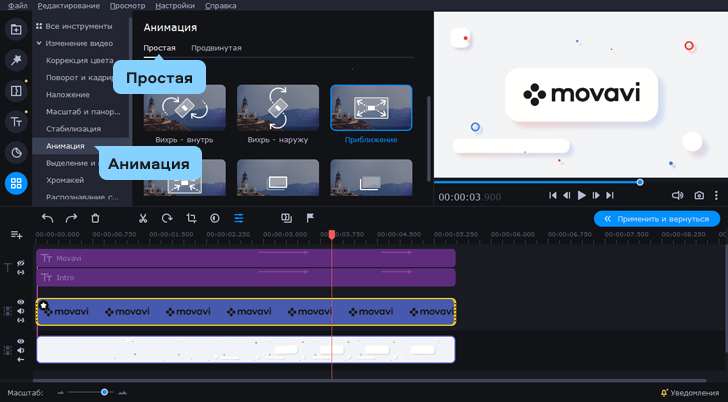Zoom in timeline with large mountains icon
Screen dimensions: 728x402
tap(122, 393)
